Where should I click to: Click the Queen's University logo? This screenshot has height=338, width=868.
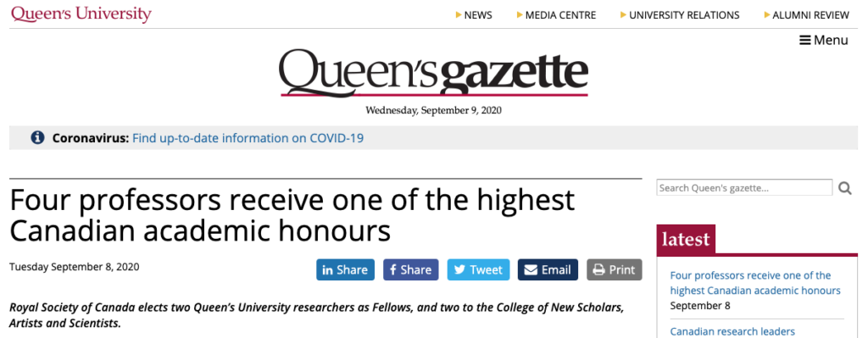point(81,14)
